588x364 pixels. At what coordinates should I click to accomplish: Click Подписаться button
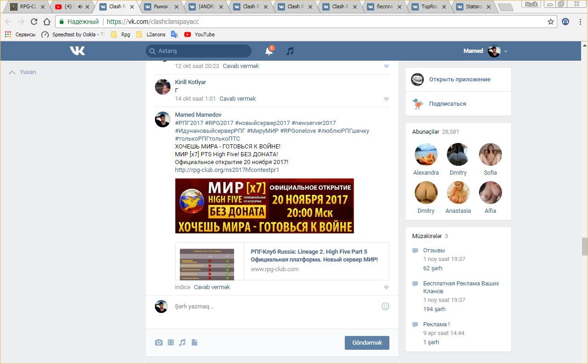tap(458, 104)
